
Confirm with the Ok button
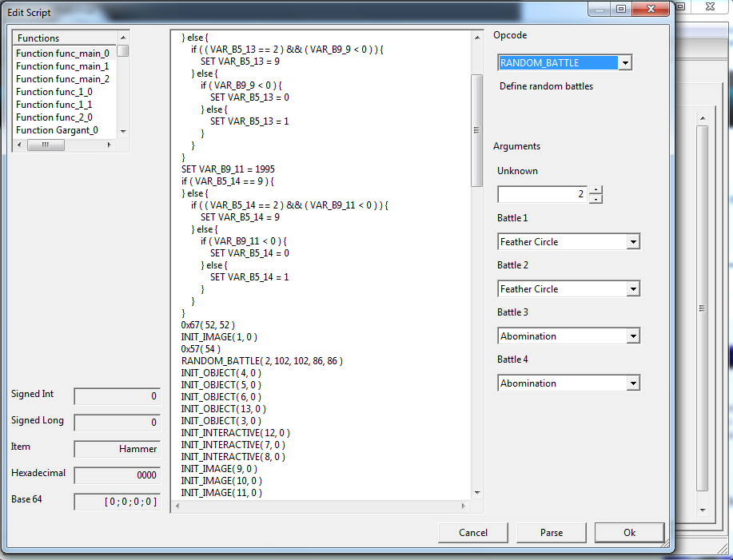coord(629,533)
